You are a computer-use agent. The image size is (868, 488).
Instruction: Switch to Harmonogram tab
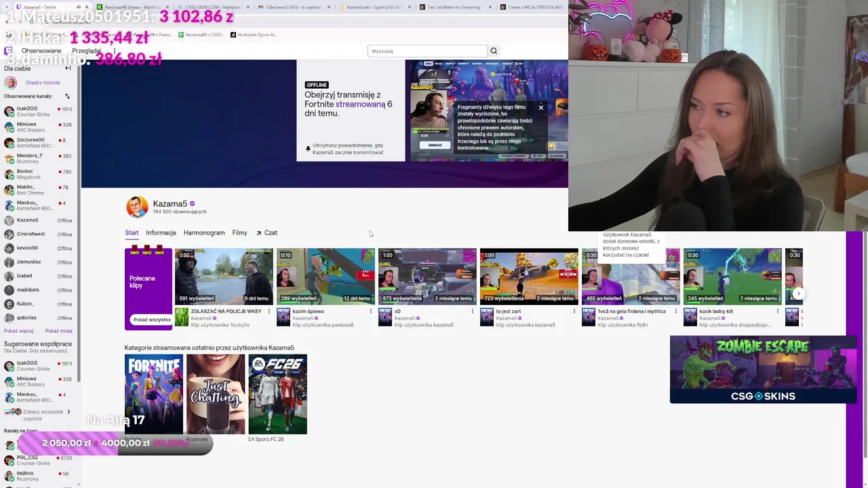pyautogui.click(x=204, y=232)
